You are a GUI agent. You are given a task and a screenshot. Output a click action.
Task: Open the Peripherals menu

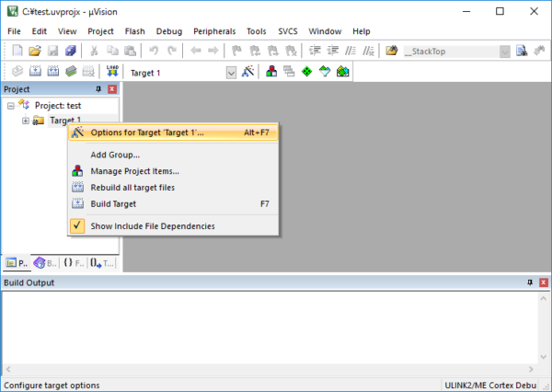[x=214, y=31]
